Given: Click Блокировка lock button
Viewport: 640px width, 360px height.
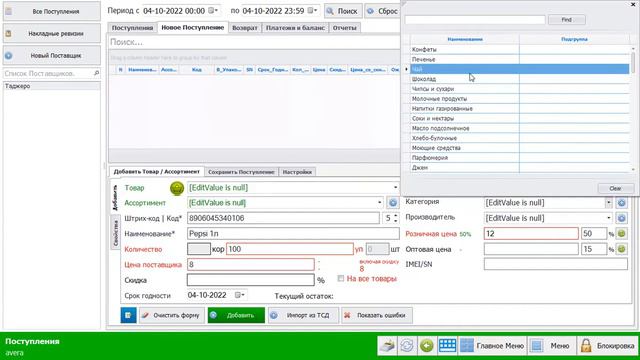Looking at the screenshot, I should coord(607,346).
